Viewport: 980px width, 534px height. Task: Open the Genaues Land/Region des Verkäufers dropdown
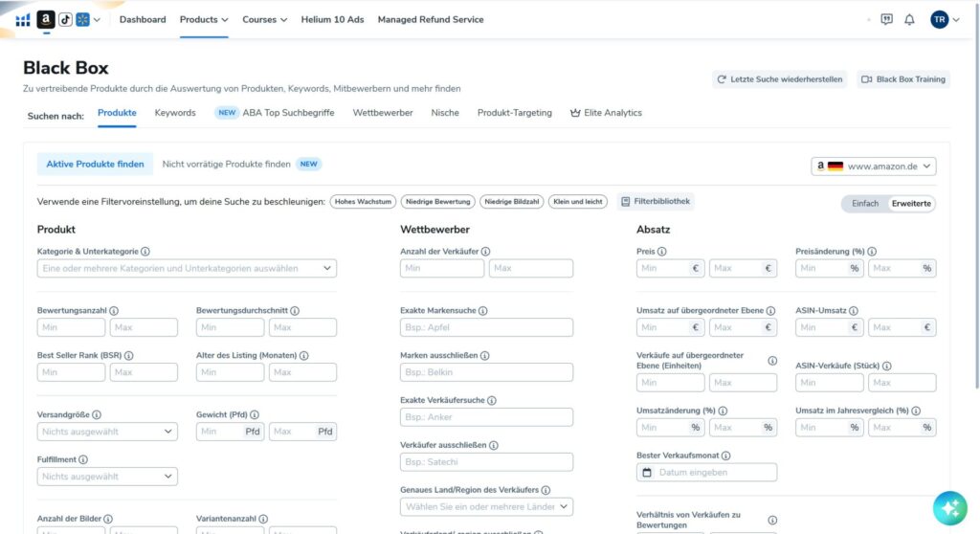pos(486,506)
